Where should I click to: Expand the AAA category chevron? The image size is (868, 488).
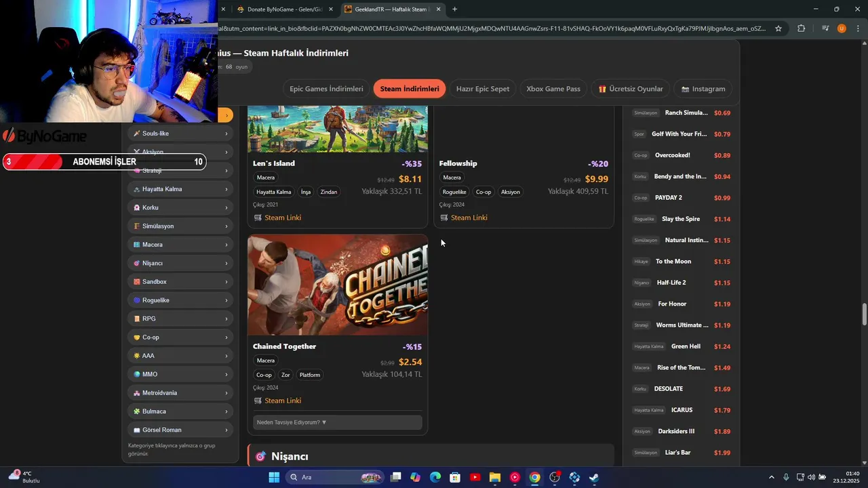(x=226, y=356)
